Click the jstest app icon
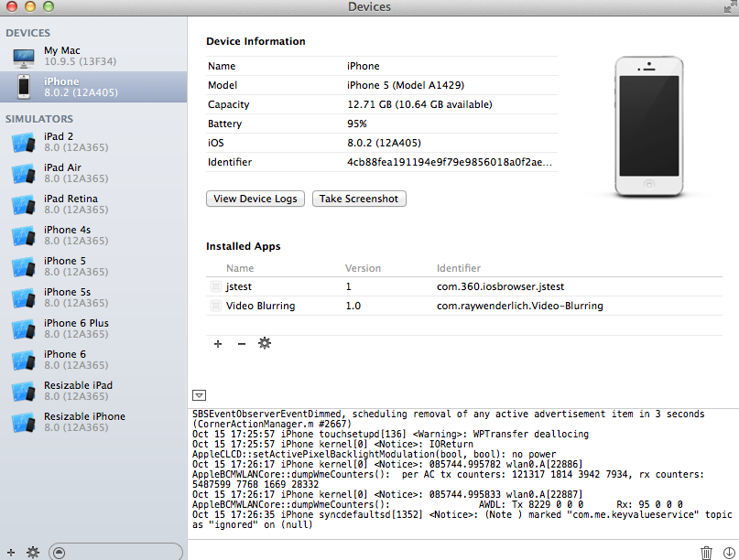Image resolution: width=739 pixels, height=560 pixels. pos(216,286)
